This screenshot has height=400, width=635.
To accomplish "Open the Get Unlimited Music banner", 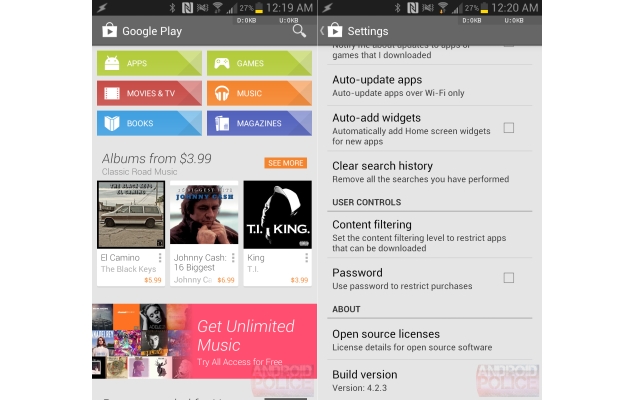I will (x=205, y=341).
